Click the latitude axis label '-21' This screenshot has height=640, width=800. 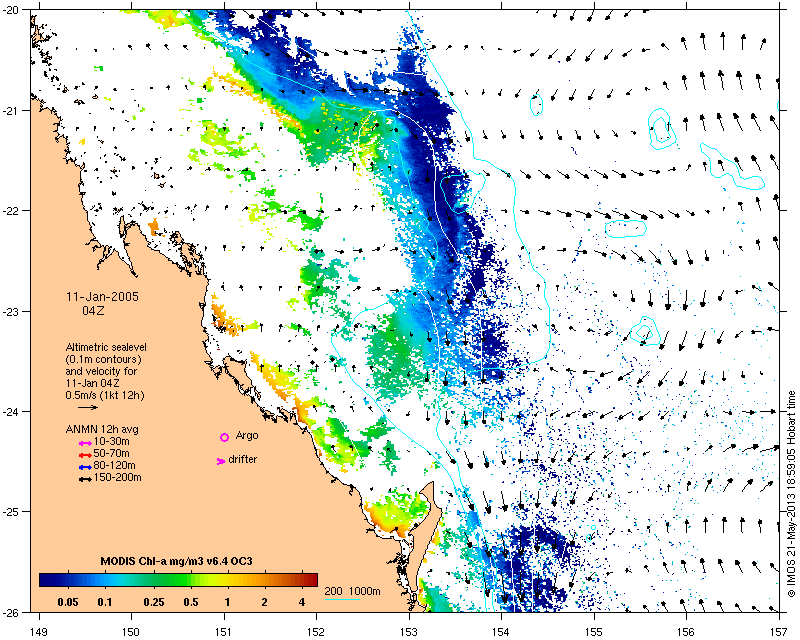pos(10,110)
